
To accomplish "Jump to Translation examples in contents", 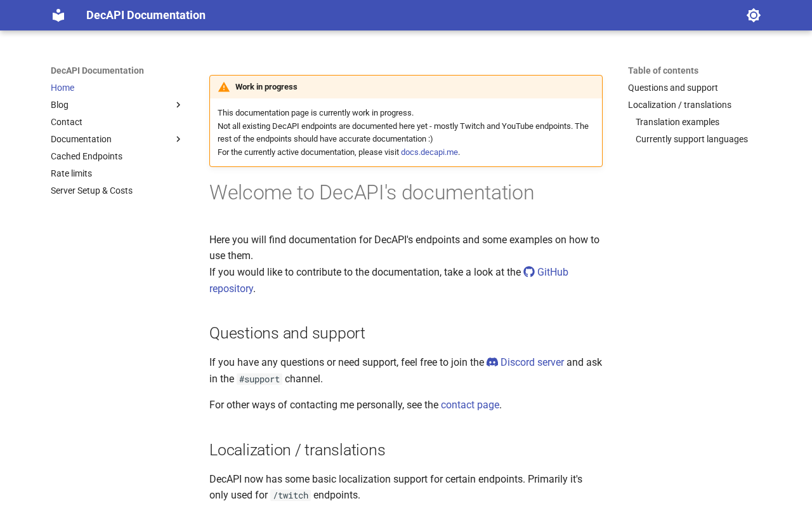I will (678, 122).
